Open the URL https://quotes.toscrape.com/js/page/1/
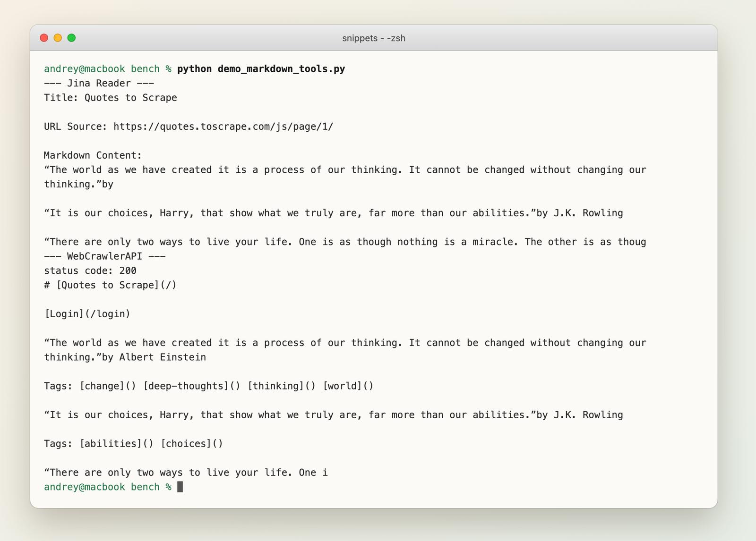The width and height of the screenshot is (756, 541). click(x=223, y=127)
